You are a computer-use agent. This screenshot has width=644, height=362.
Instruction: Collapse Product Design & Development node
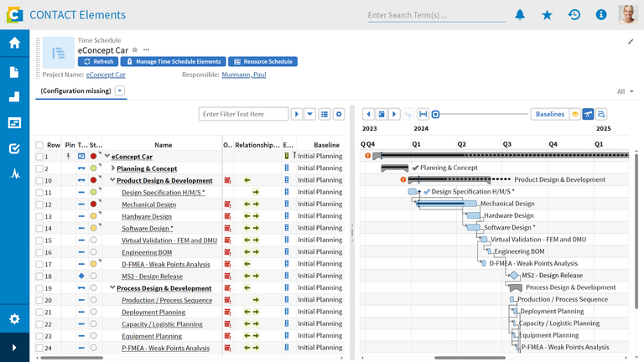pos(112,180)
